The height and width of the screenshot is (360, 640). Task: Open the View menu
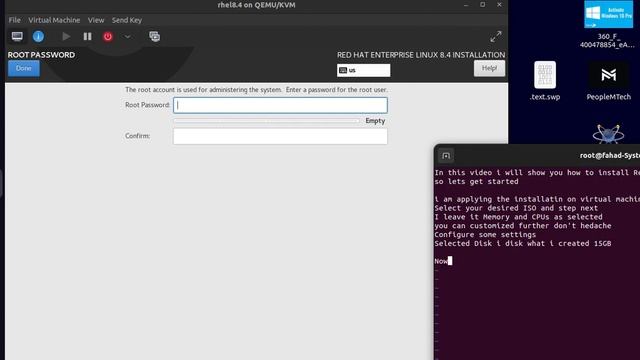pos(96,20)
